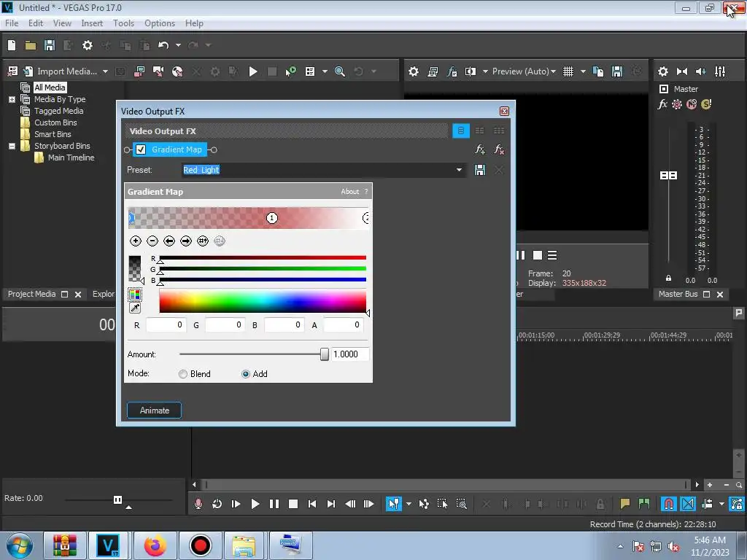This screenshot has height=560, width=747.
Task: Open the File menu
Action: coord(12,23)
